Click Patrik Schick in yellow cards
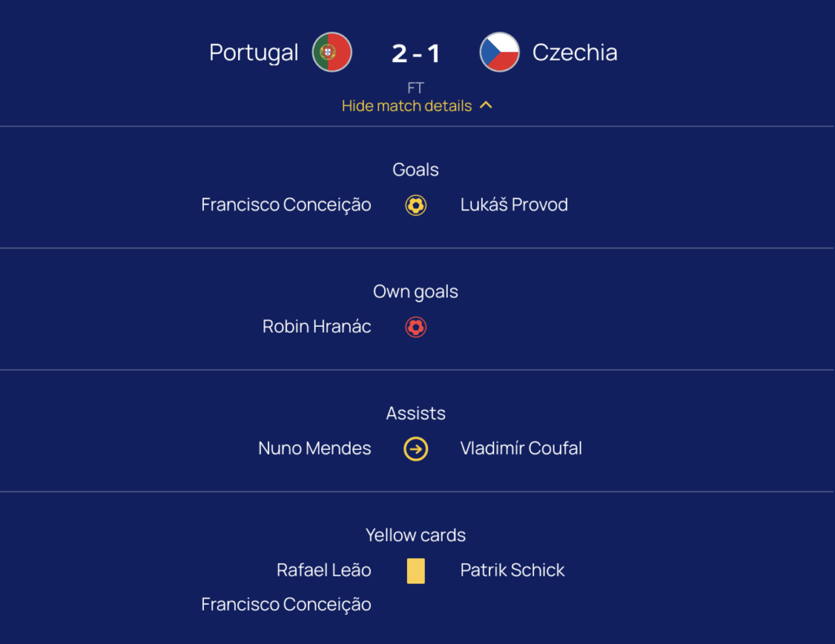Screen dimensions: 835x644 [x=512, y=571]
